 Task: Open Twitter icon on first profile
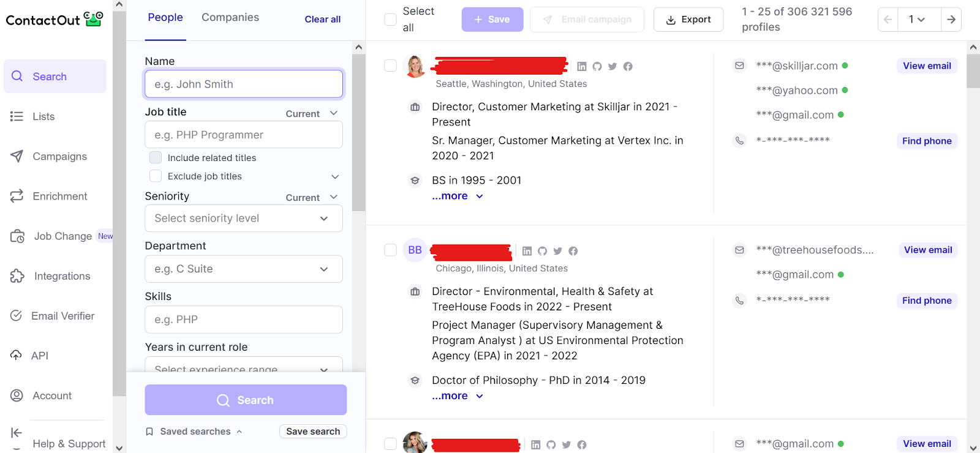coord(612,66)
